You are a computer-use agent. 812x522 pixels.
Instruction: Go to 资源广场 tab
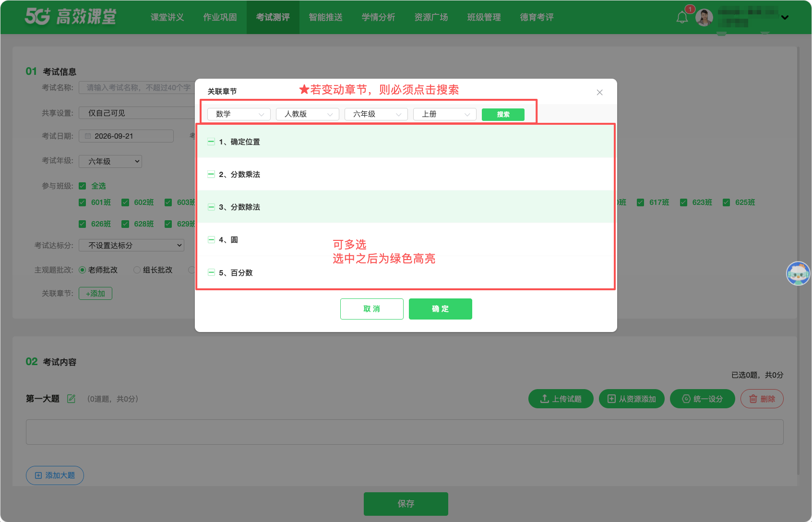[x=431, y=17]
